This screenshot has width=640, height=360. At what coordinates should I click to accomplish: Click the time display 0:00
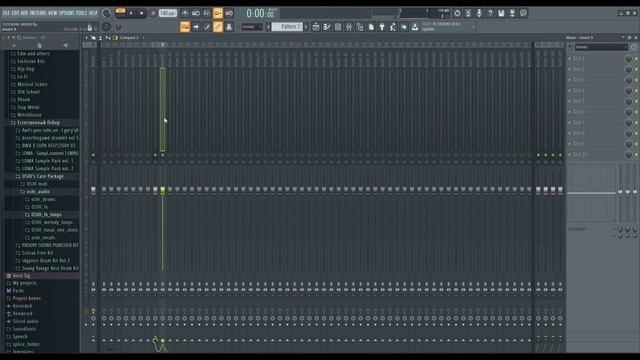pos(260,13)
